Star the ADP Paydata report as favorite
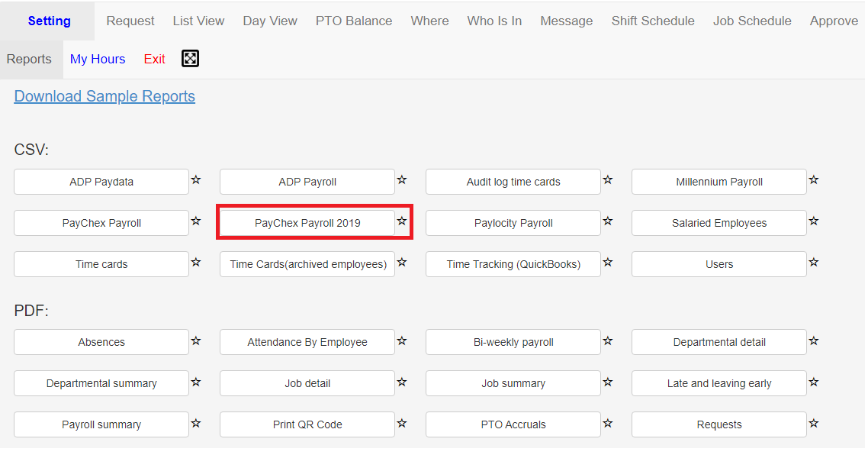868x455 pixels. coord(196,180)
